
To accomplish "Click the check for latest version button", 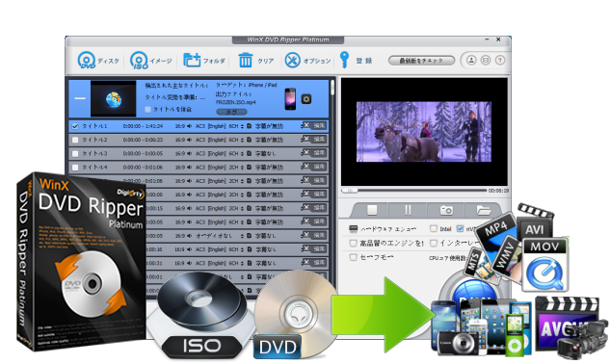I will coord(421,61).
